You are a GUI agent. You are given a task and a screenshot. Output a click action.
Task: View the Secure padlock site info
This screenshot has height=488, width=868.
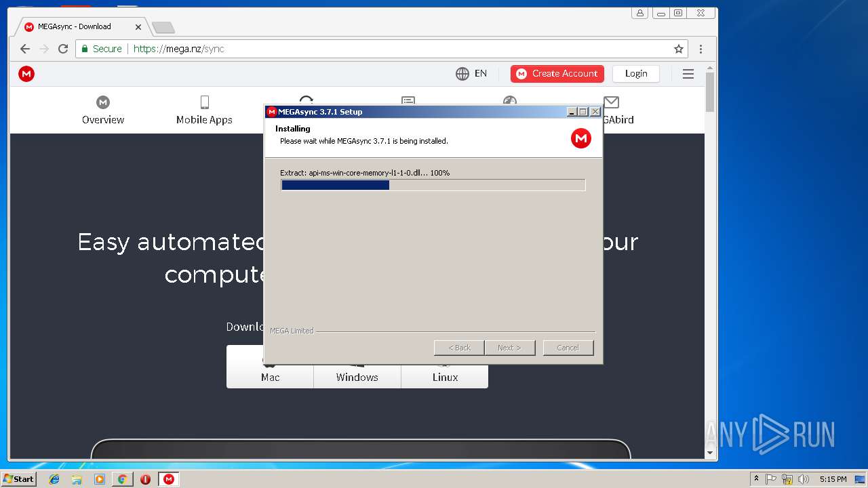(102, 49)
